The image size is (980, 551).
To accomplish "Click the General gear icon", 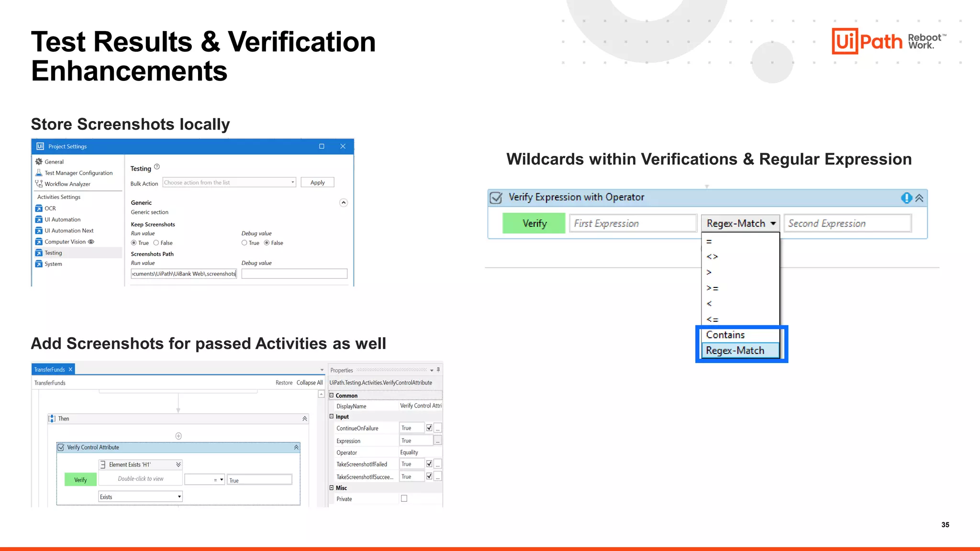I will [x=39, y=162].
